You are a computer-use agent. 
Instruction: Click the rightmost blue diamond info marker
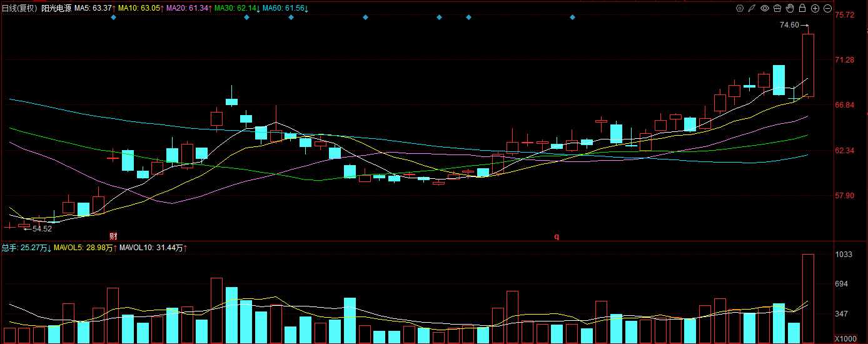click(x=572, y=18)
